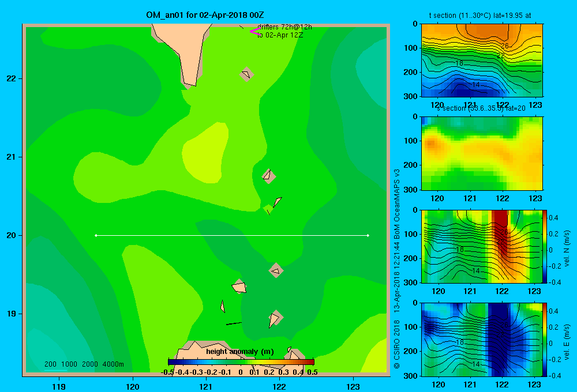
Task: Click the vertical CSIRO BoM OceanMAPS v3 copyright text
Action: (x=397, y=269)
